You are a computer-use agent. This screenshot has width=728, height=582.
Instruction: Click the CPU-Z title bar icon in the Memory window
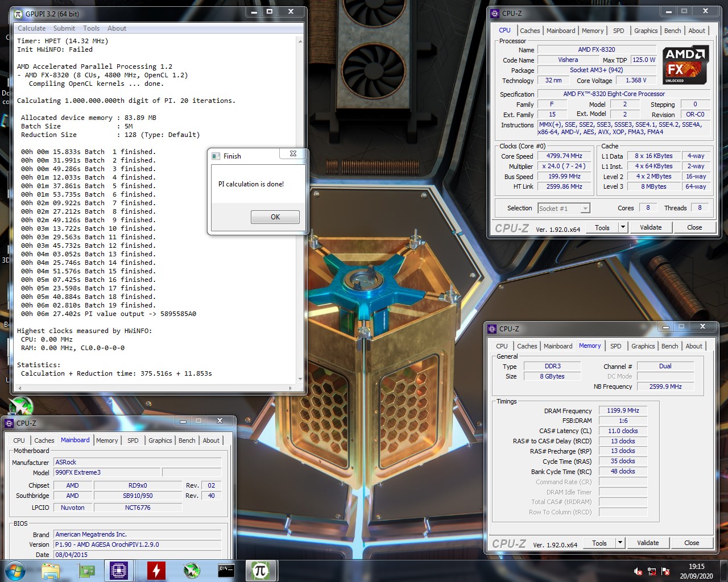coord(493,329)
